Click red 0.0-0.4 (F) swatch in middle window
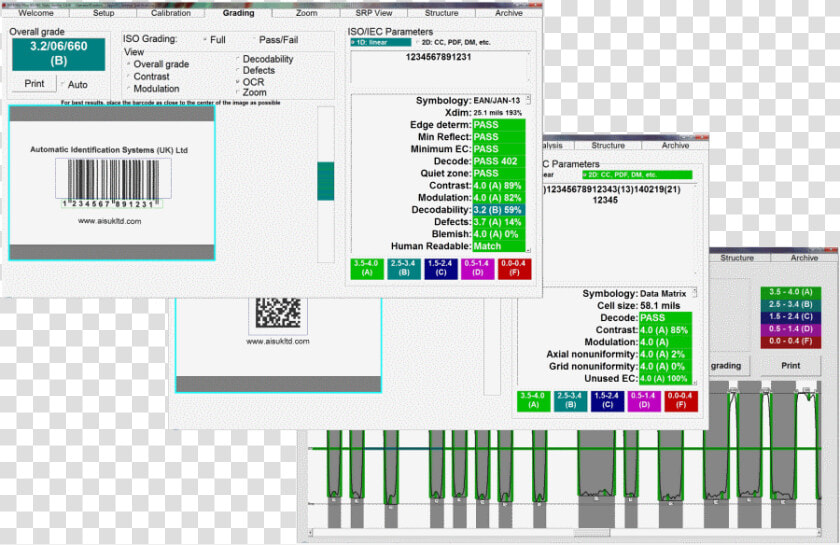Screen dimensions: 840x545 point(681,401)
